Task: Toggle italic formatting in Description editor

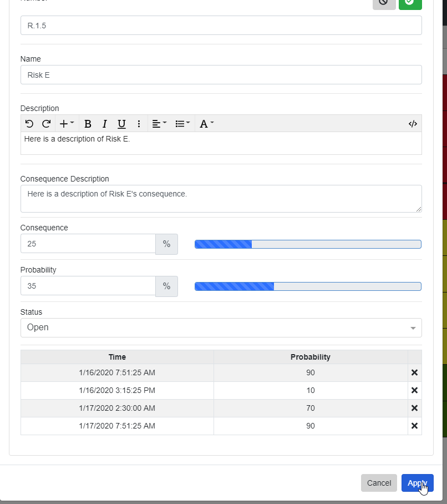Action: (104, 124)
